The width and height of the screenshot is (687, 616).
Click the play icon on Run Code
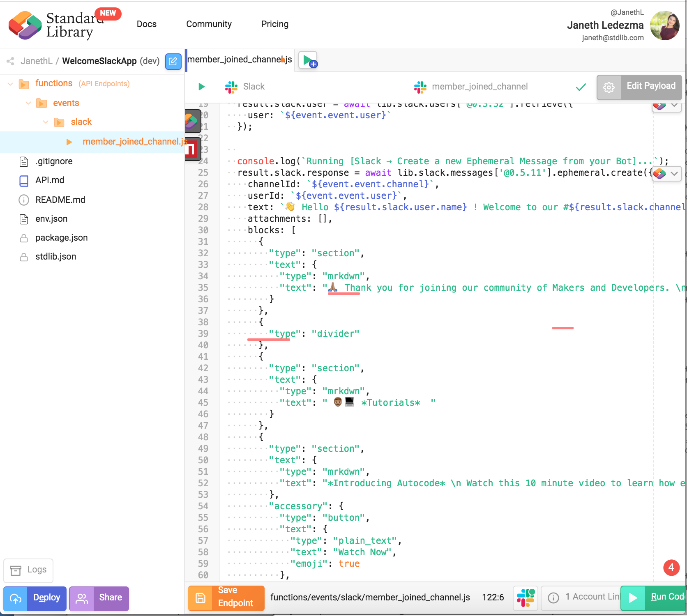pyautogui.click(x=633, y=598)
